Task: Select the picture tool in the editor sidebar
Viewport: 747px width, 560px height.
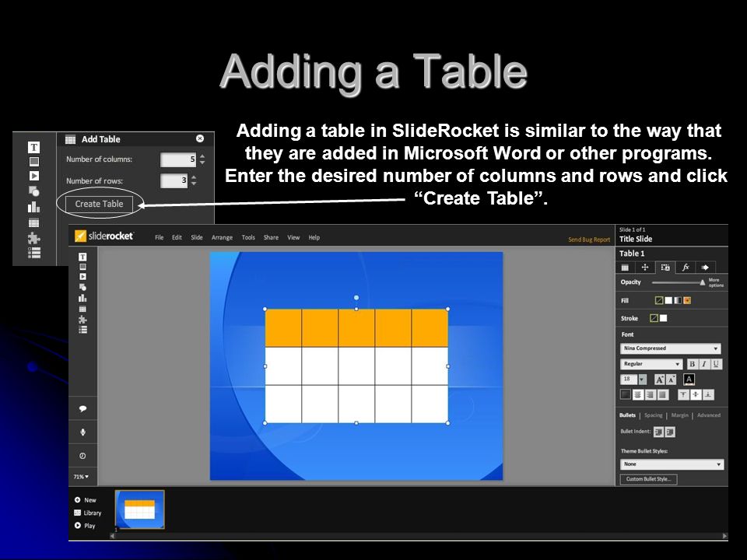Action: pyautogui.click(x=82, y=267)
